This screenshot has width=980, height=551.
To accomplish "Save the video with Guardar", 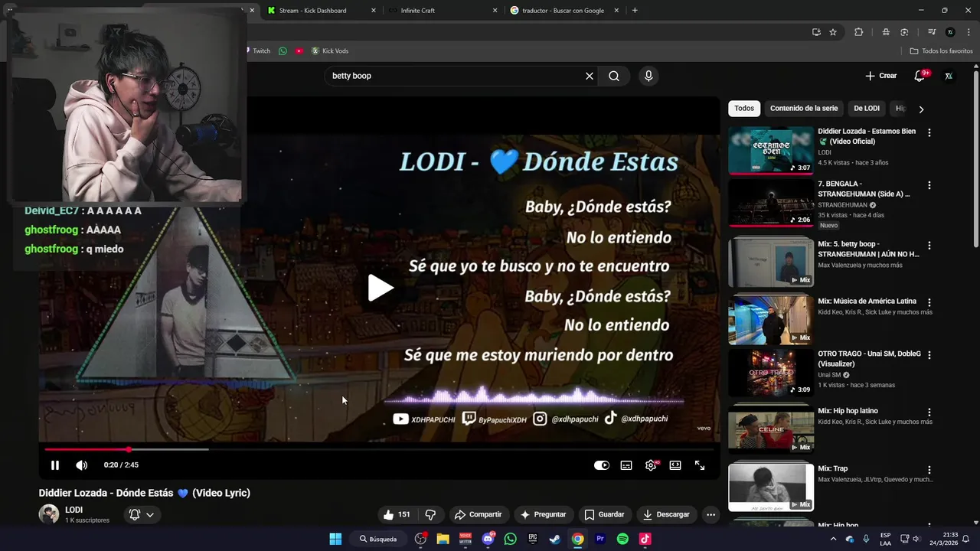I will (x=604, y=514).
